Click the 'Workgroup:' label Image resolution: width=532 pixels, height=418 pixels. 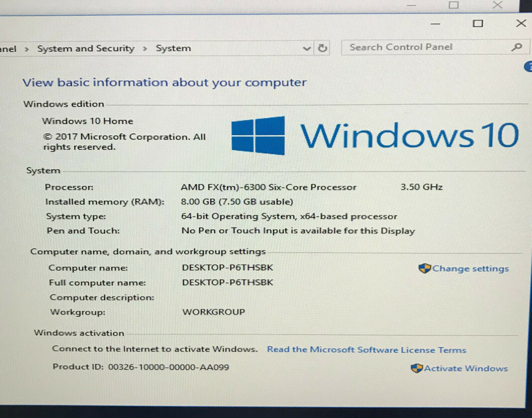tap(78, 312)
